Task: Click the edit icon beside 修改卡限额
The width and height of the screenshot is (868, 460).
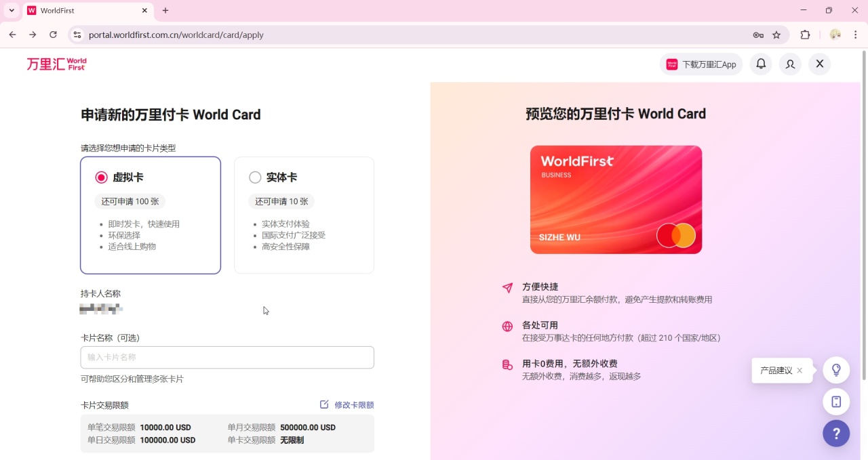Action: [x=324, y=404]
